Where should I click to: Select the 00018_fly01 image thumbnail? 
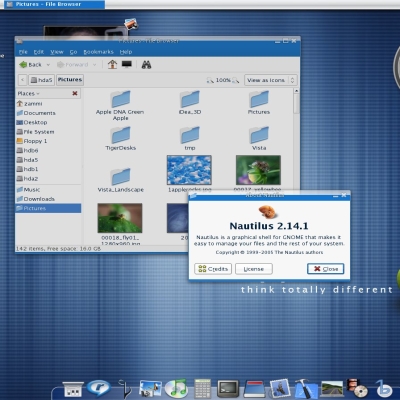(120, 218)
